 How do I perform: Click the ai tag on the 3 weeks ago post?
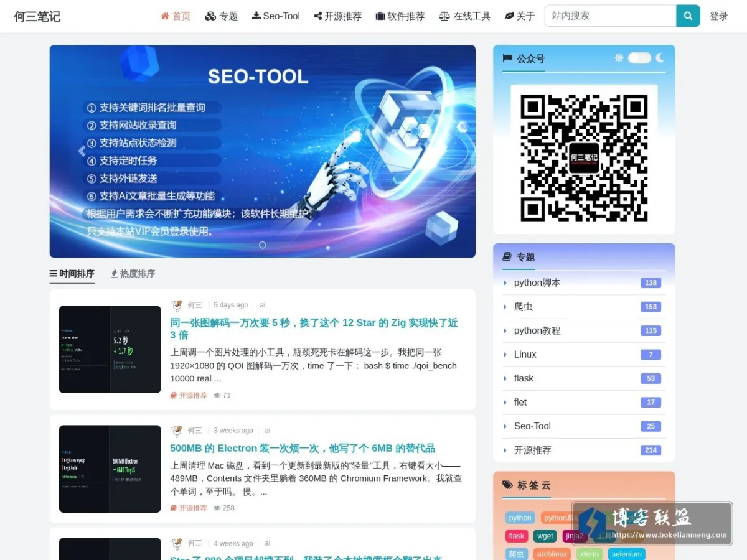[268, 431]
